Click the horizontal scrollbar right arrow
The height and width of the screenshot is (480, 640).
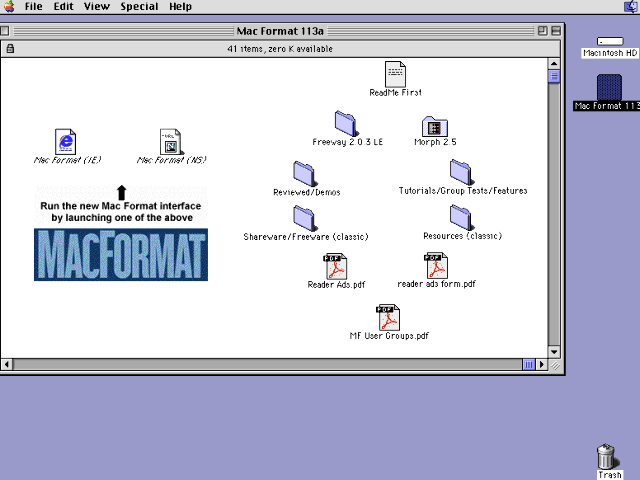[542, 364]
